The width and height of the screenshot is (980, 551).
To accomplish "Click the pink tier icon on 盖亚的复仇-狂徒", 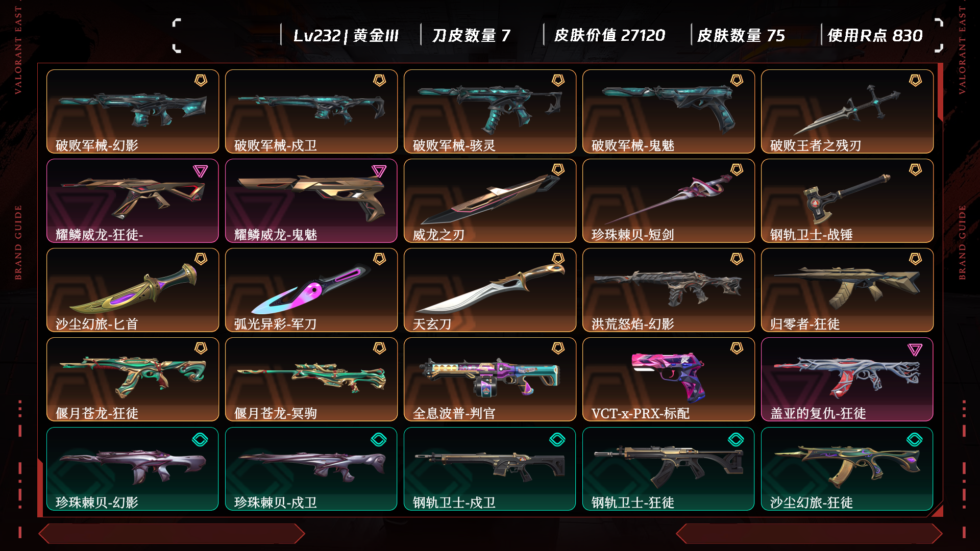I will [x=915, y=349].
